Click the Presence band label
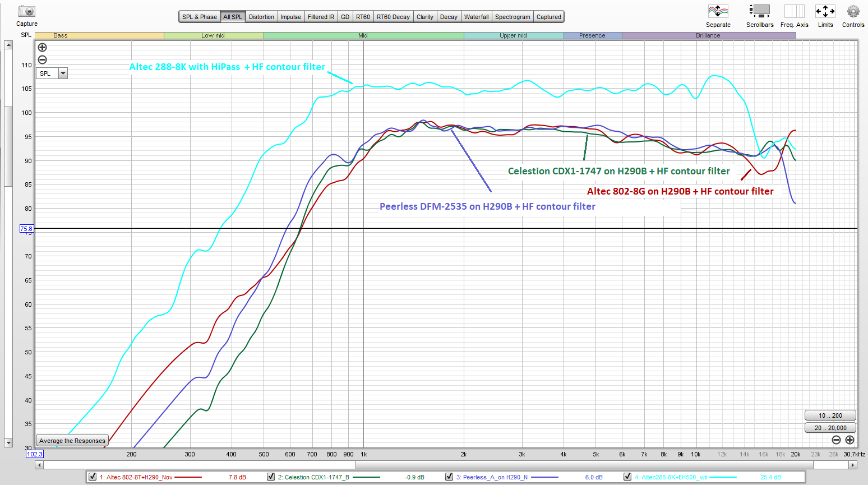The image size is (868, 485). [592, 35]
